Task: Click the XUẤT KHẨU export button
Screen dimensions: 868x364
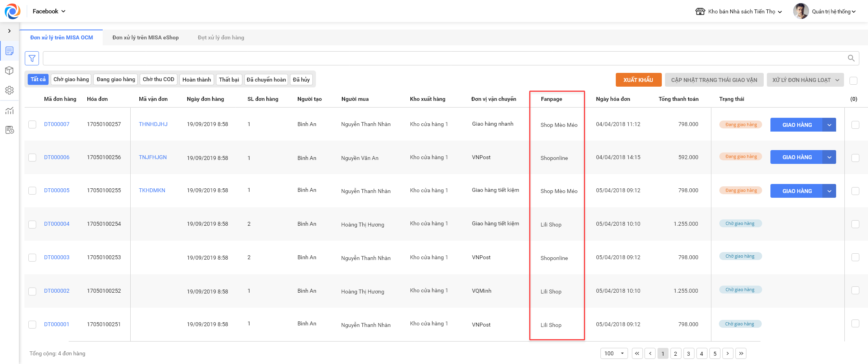Action: 638,80
